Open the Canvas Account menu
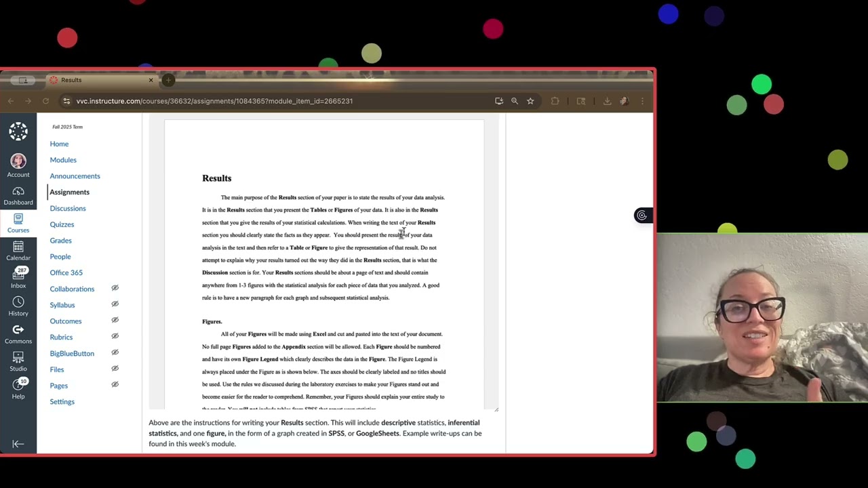This screenshot has height=488, width=868. (18, 165)
